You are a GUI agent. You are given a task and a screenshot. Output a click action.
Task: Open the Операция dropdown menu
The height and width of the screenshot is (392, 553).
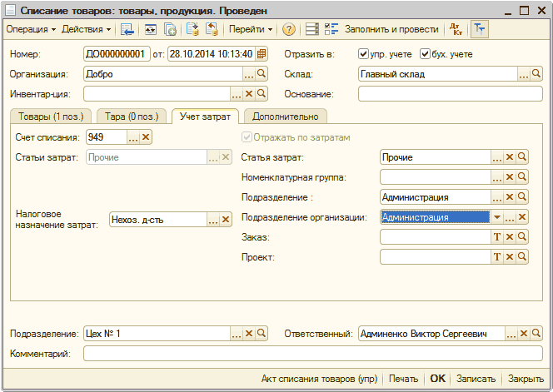coord(31,29)
